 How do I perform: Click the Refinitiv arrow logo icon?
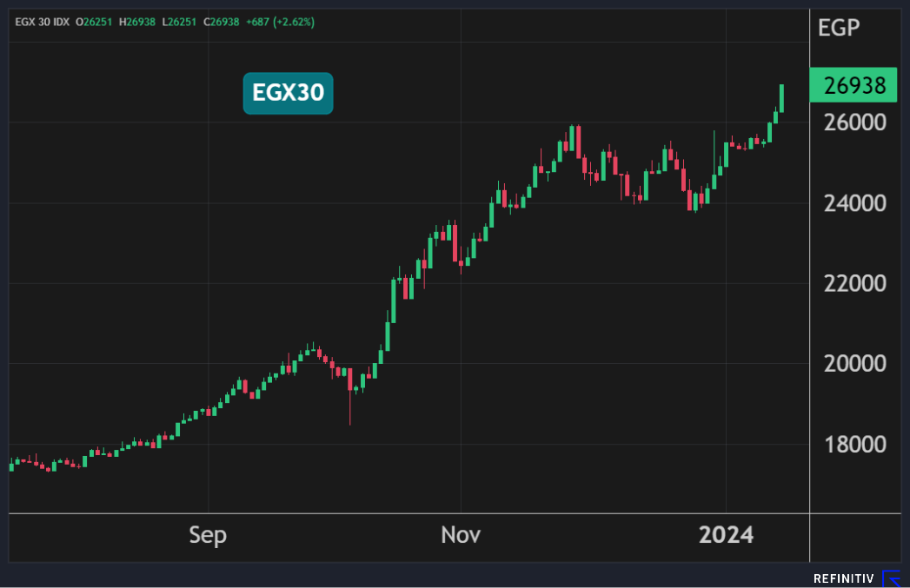pos(892,578)
